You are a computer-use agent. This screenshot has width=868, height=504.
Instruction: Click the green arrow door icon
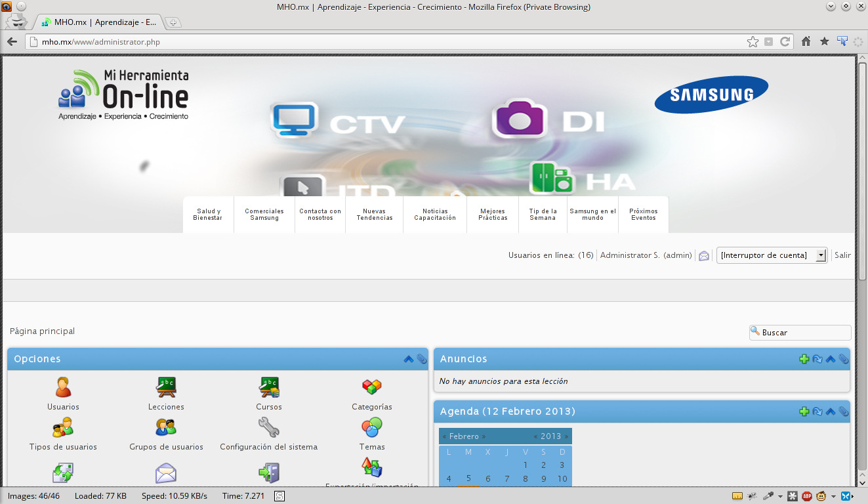coord(269,473)
